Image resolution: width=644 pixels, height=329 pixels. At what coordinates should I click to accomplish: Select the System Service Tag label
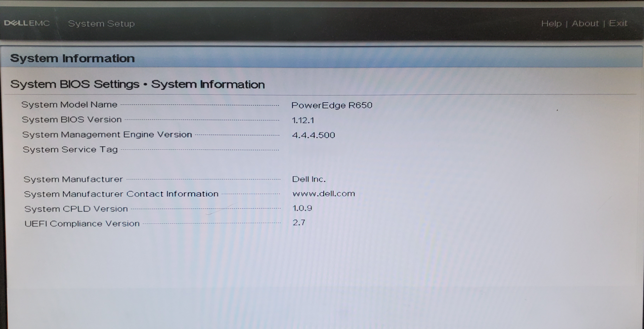click(70, 149)
